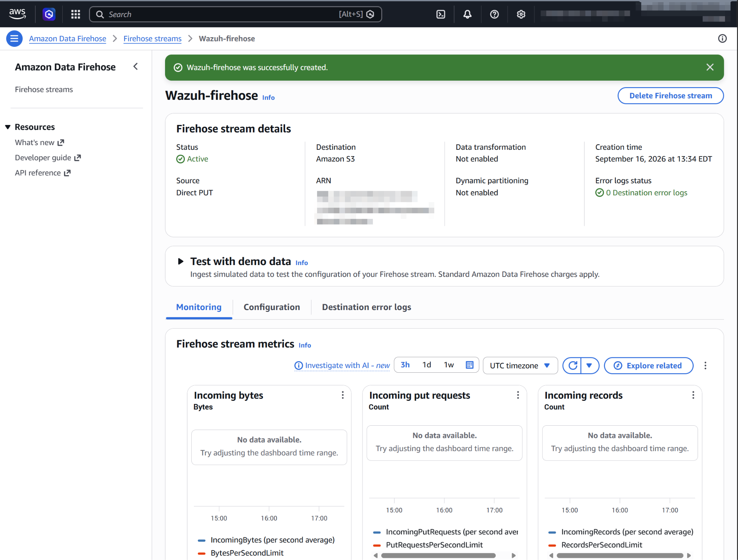Click Incoming put requests legend scrollbar
Image resolution: width=738 pixels, height=560 pixels.
tap(439, 555)
